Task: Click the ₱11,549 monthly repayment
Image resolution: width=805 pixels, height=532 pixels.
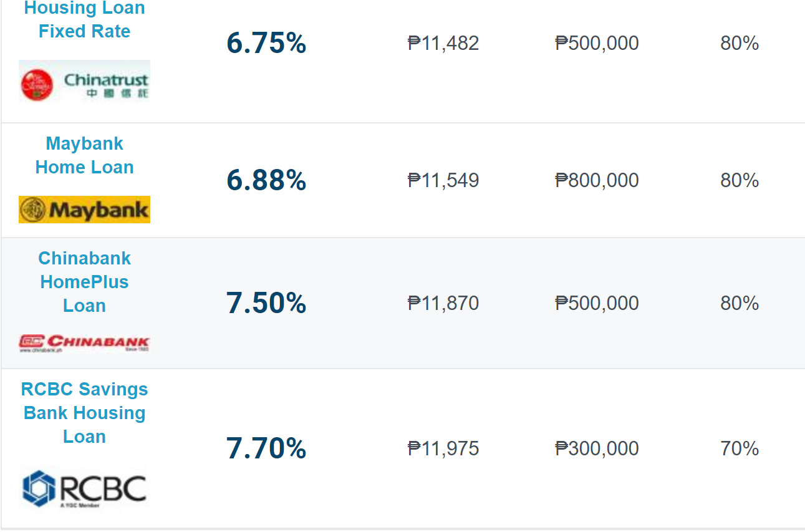Action: click(x=443, y=181)
